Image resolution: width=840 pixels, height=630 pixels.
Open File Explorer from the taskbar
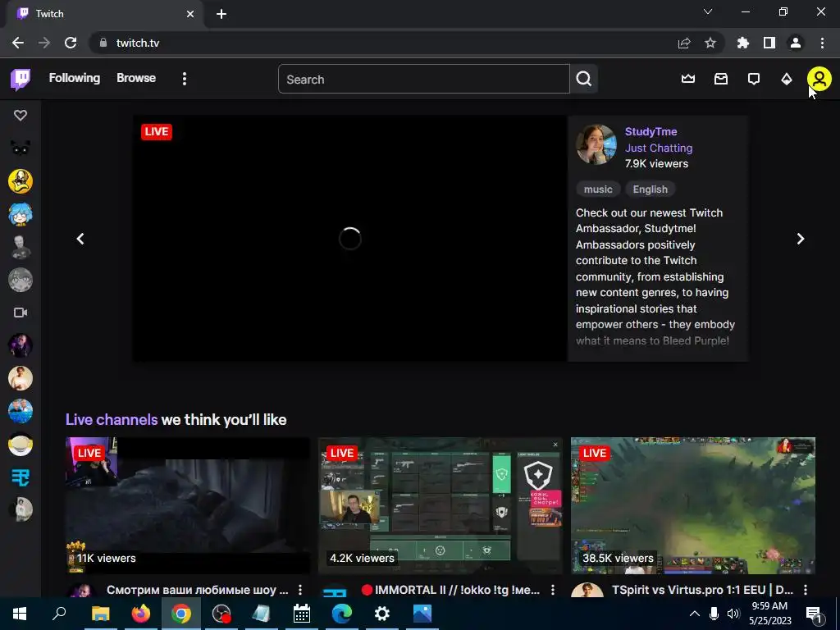pyautogui.click(x=100, y=614)
